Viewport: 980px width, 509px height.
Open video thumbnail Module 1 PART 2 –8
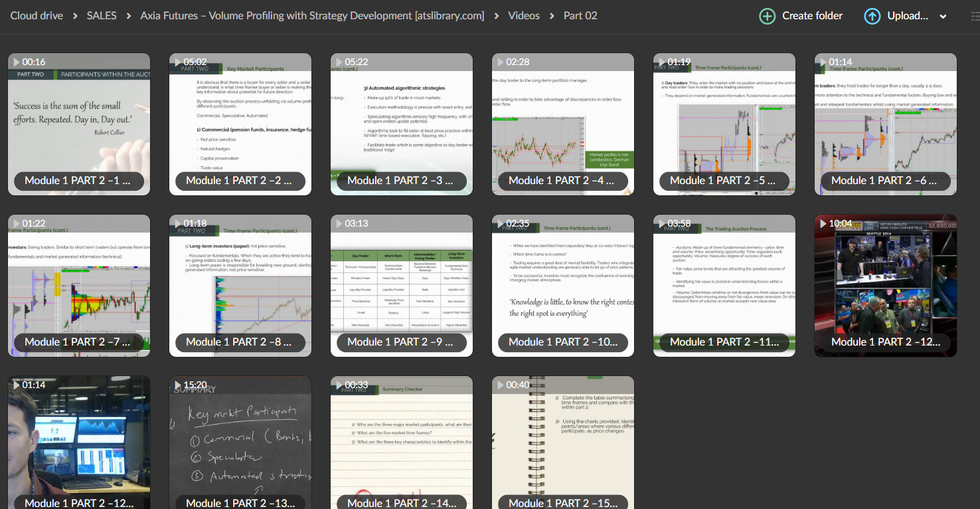coord(240,286)
